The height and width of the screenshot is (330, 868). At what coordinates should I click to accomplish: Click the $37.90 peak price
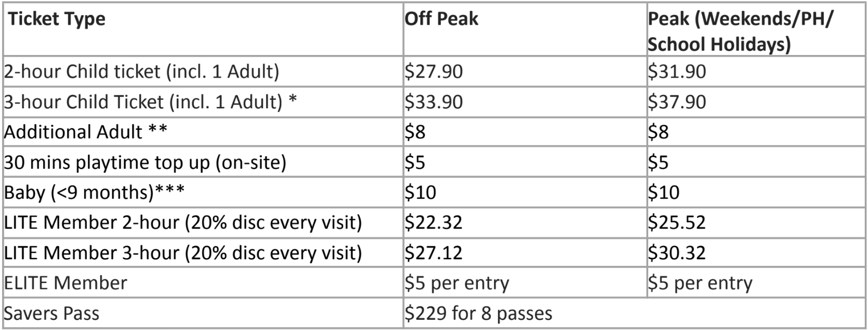(x=677, y=102)
